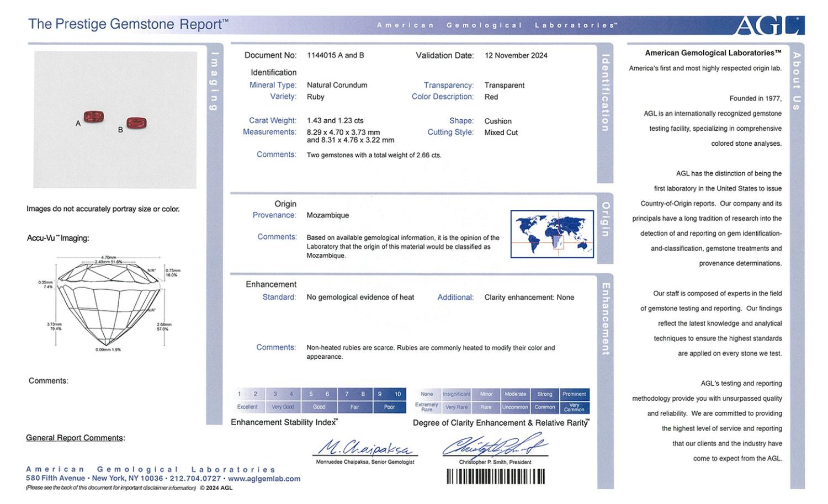828x504 pixels.
Task: Open the www.aglgemlab.com website link
Action: click(264, 479)
